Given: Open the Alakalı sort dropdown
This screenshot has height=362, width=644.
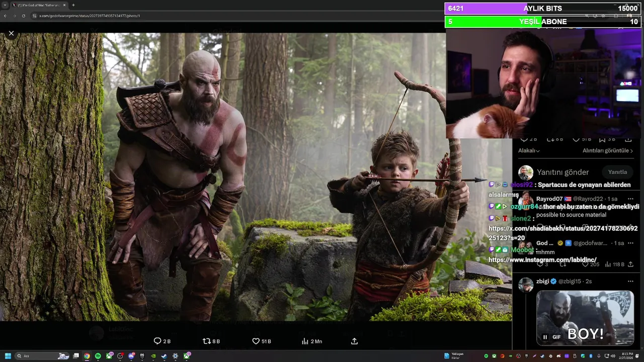Looking at the screenshot, I should click(x=529, y=150).
